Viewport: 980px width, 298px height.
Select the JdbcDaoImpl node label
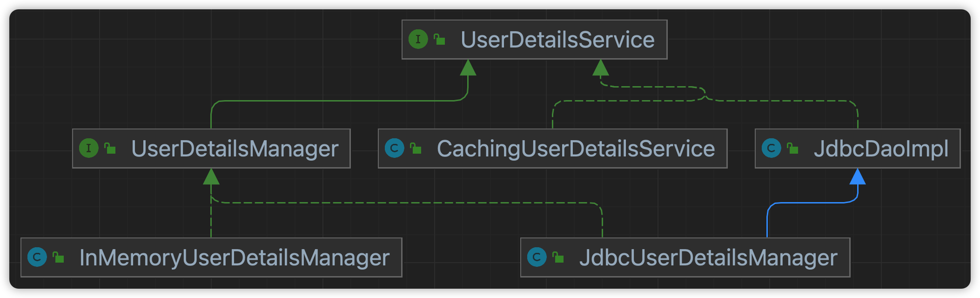click(881, 149)
